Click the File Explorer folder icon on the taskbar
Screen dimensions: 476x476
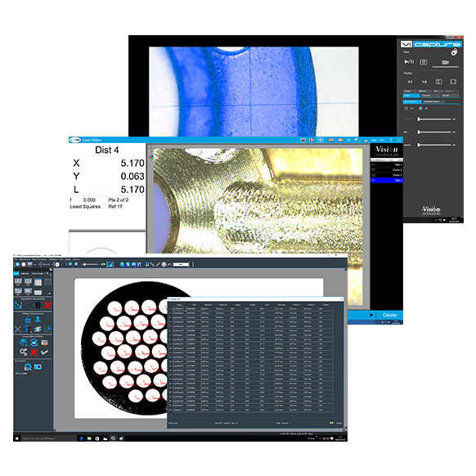pyautogui.click(x=89, y=438)
